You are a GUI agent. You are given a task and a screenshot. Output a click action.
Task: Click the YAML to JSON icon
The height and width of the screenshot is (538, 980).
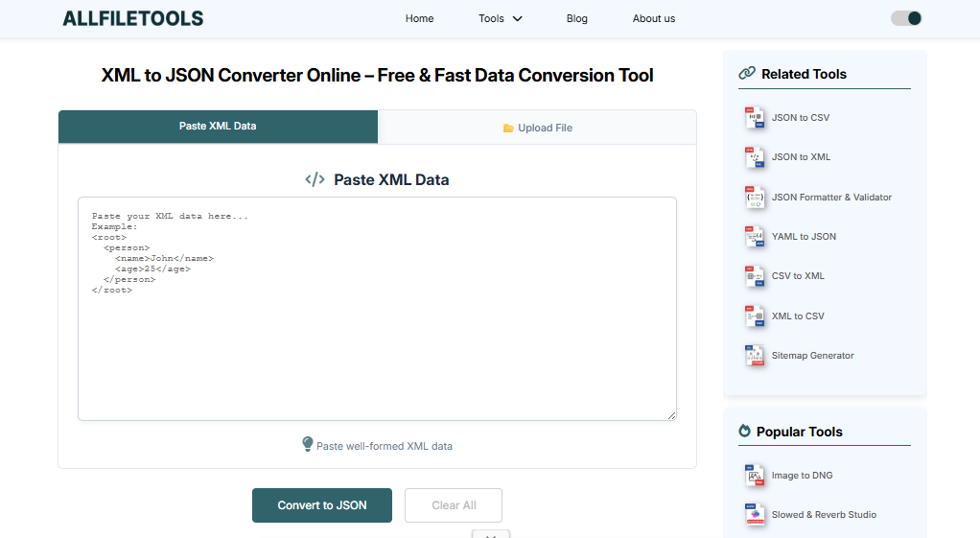pyautogui.click(x=755, y=237)
